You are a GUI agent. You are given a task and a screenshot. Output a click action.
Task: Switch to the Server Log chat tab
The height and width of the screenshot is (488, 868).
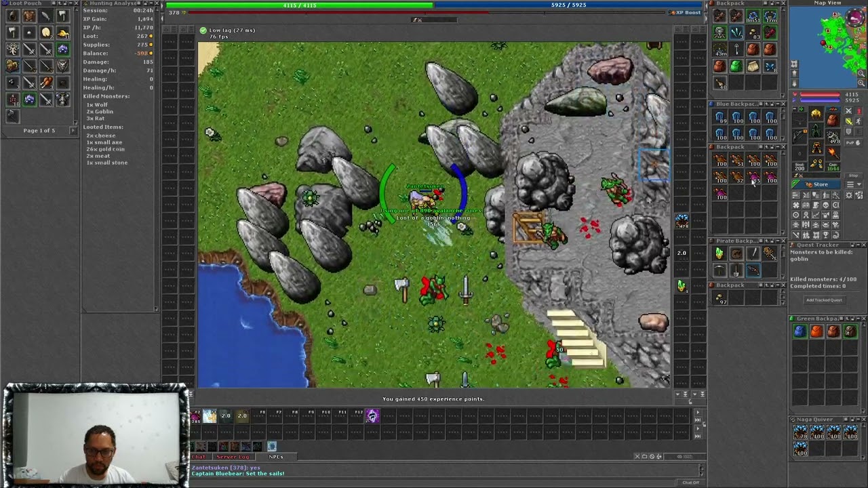point(233,457)
